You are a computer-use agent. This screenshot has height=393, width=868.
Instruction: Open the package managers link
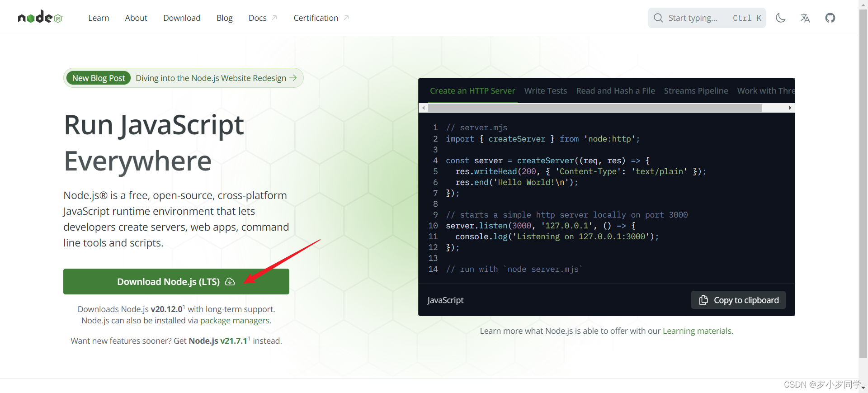pos(235,320)
